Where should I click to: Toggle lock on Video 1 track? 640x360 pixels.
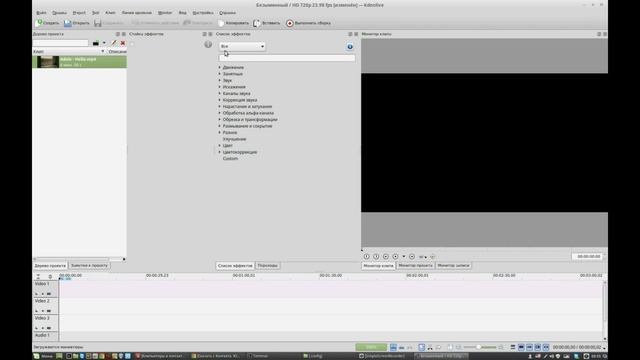point(36,294)
